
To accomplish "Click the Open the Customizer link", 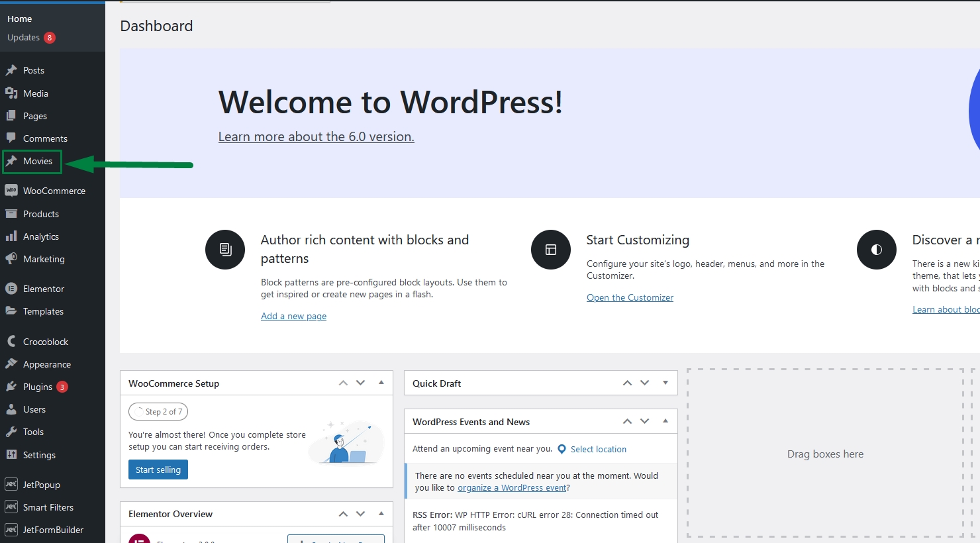I will [630, 297].
